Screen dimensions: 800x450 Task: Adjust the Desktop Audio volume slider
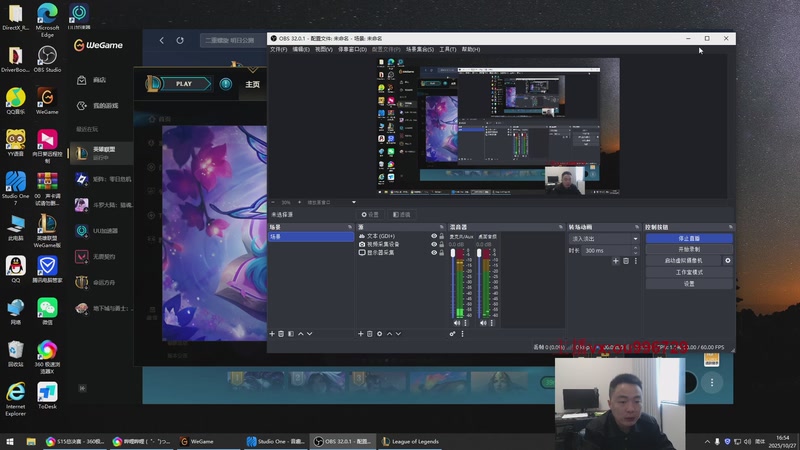tap(479, 283)
